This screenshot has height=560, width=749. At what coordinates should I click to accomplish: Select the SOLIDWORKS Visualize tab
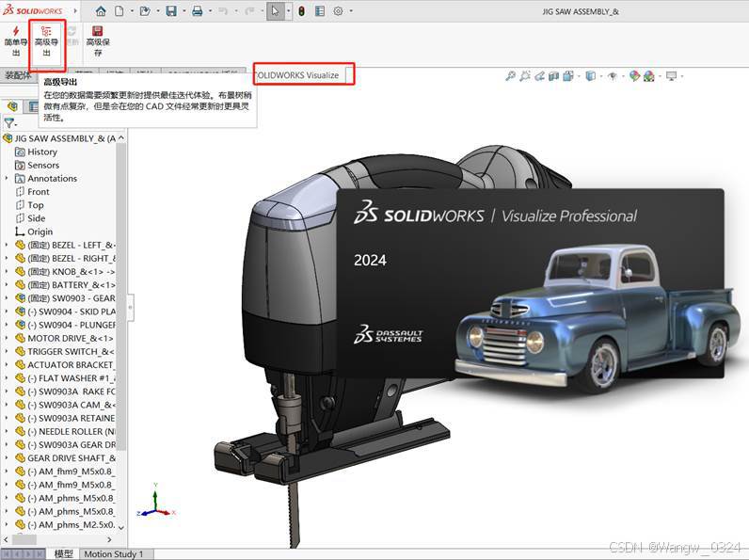298,75
